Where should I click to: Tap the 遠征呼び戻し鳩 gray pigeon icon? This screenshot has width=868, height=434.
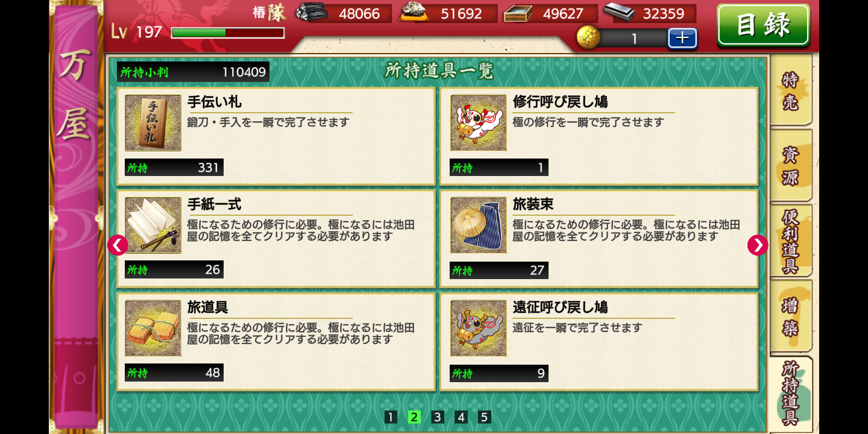coord(479,328)
